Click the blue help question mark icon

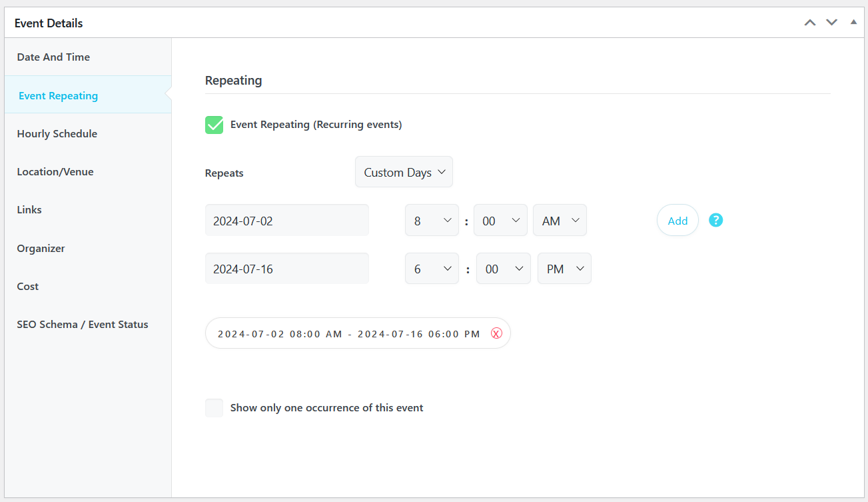(715, 220)
